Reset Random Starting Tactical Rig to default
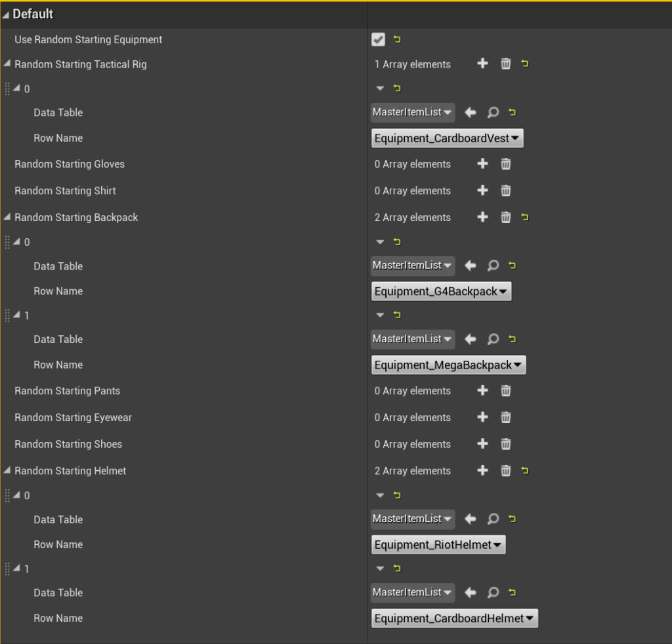672x644 pixels. tap(525, 64)
